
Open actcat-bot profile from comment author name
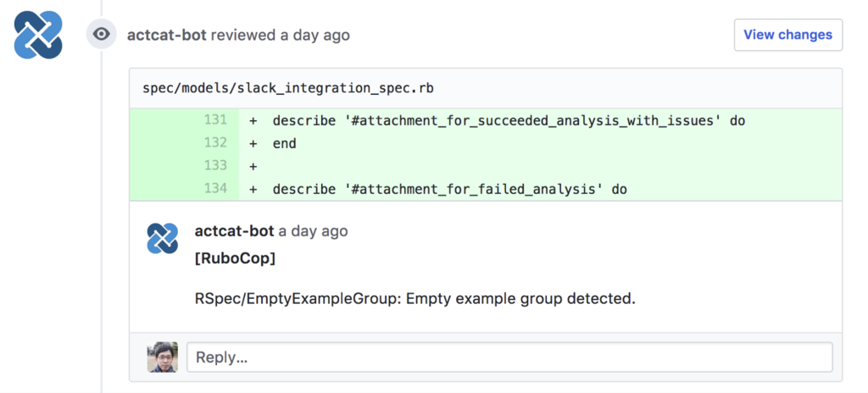[x=234, y=230]
